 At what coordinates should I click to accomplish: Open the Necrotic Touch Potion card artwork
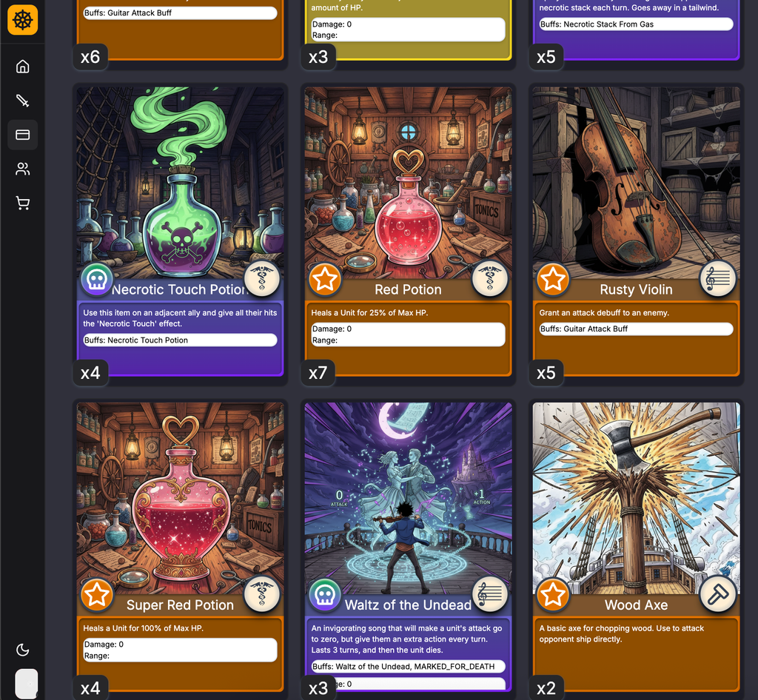point(181,184)
